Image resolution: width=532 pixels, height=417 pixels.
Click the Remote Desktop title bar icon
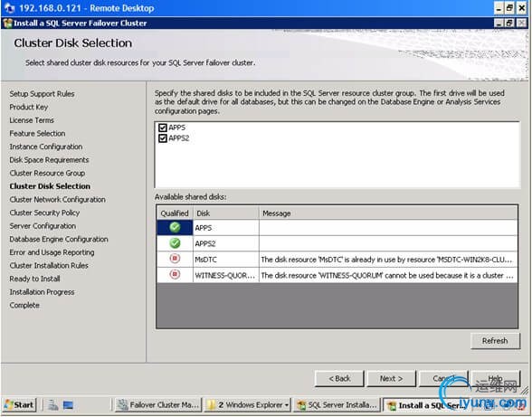10,8
